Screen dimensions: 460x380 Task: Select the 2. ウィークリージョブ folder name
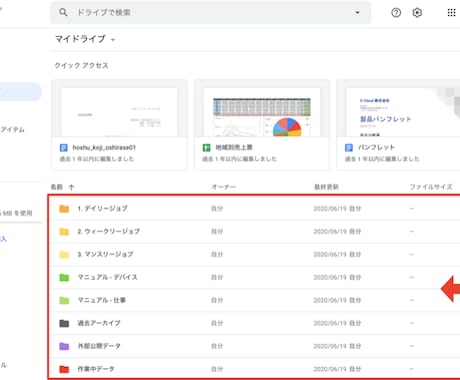click(x=109, y=231)
